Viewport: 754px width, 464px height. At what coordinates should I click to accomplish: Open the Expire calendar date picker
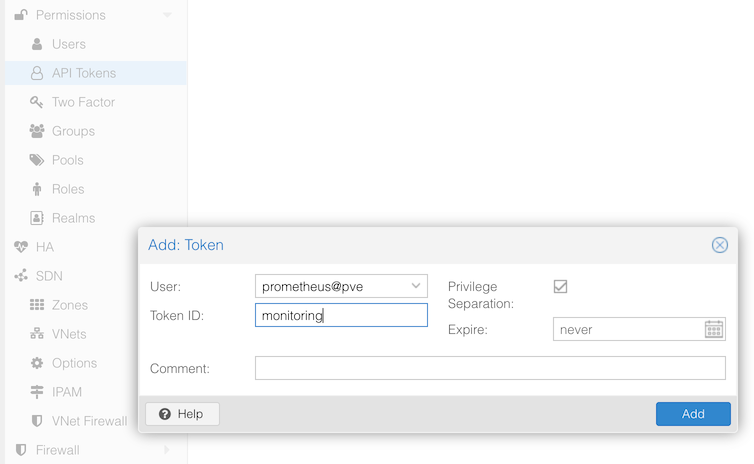(x=713, y=329)
